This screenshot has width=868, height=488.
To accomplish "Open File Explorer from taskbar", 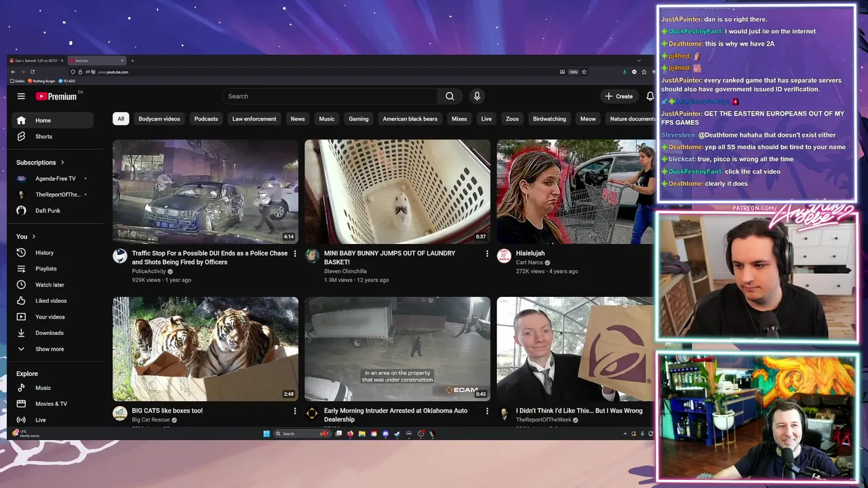I will pos(362,434).
